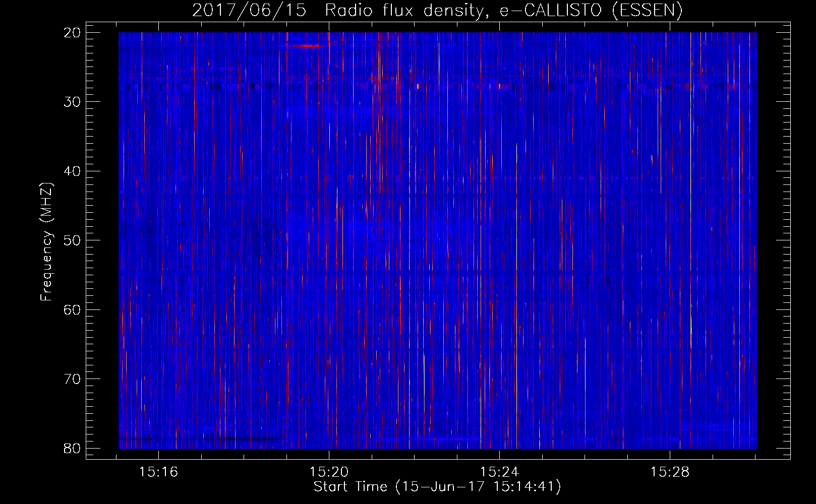The image size is (816, 504).
Task: Click the 50 frequency tick label
Action: [72, 240]
